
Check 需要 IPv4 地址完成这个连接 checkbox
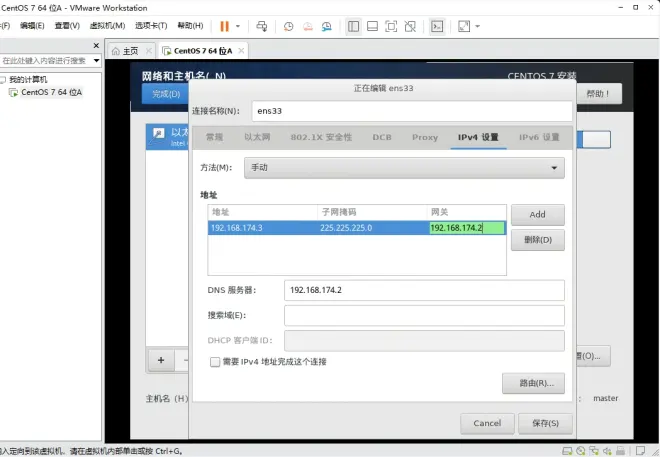point(215,362)
